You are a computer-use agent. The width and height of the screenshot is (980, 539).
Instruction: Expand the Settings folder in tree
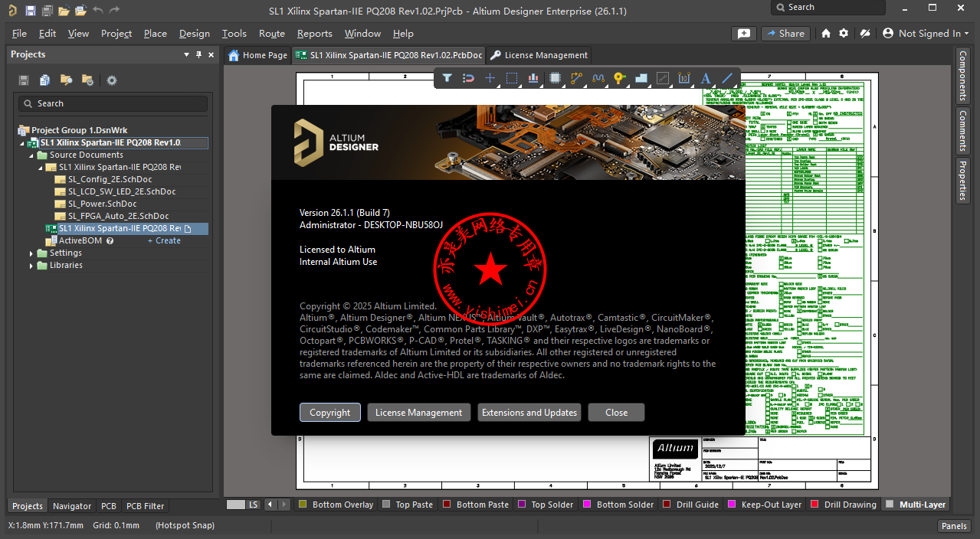(x=31, y=253)
